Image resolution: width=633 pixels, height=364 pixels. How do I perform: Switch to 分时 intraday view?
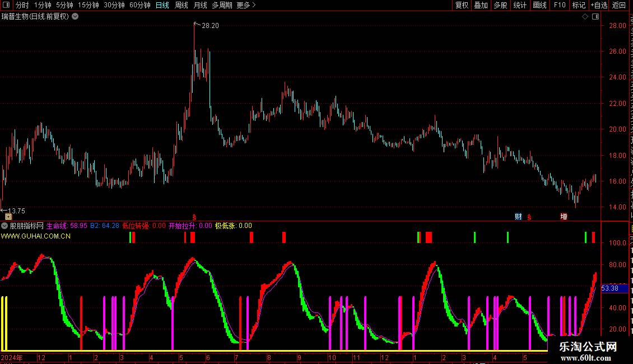click(22, 5)
